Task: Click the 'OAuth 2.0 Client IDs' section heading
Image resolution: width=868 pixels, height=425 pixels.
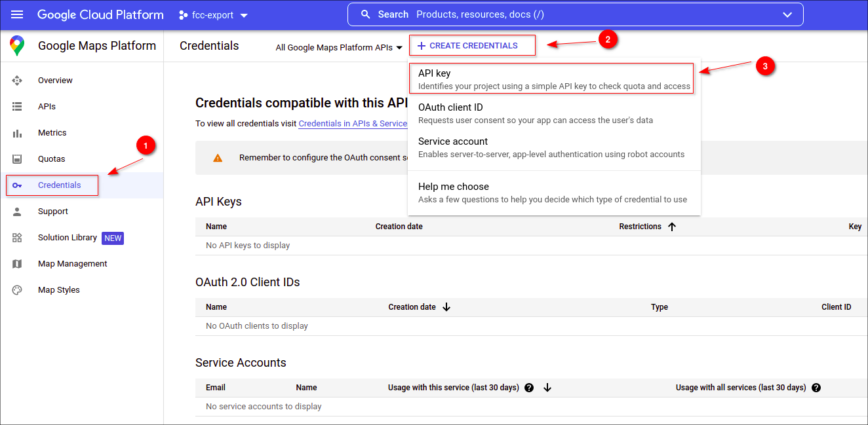Action: (248, 282)
